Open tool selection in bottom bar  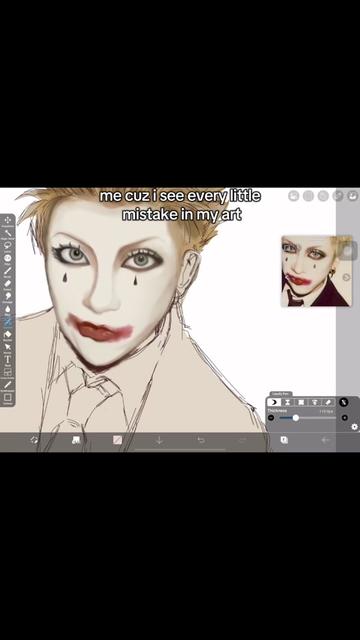pyautogui.click(x=76, y=440)
